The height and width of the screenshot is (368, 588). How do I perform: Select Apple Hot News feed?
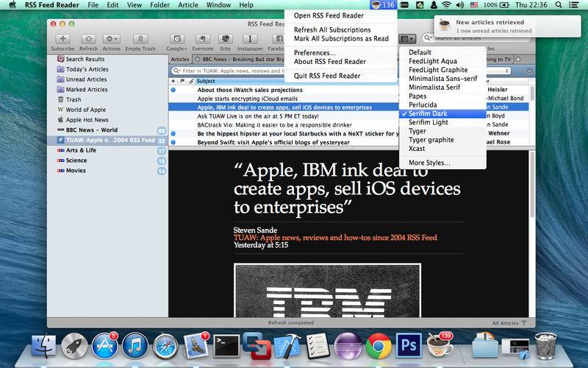[107, 120]
